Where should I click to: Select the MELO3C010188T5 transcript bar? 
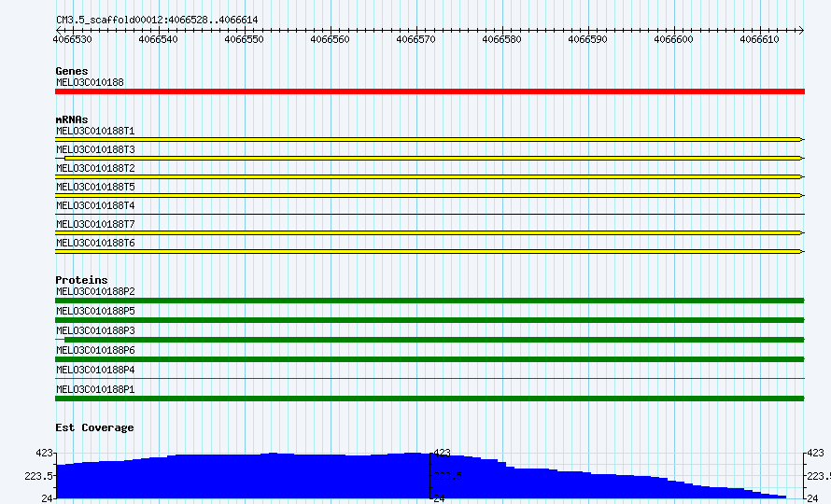(x=430, y=196)
